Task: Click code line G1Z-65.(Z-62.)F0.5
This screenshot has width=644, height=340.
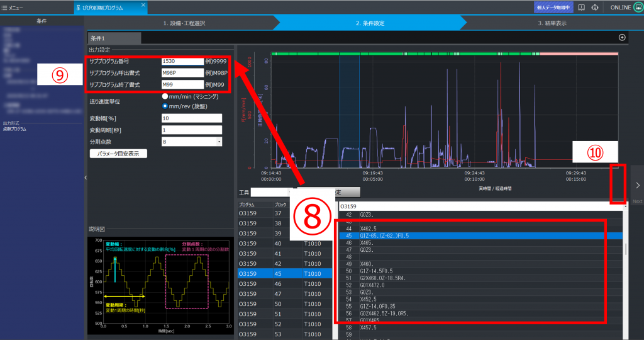Action: (480, 236)
